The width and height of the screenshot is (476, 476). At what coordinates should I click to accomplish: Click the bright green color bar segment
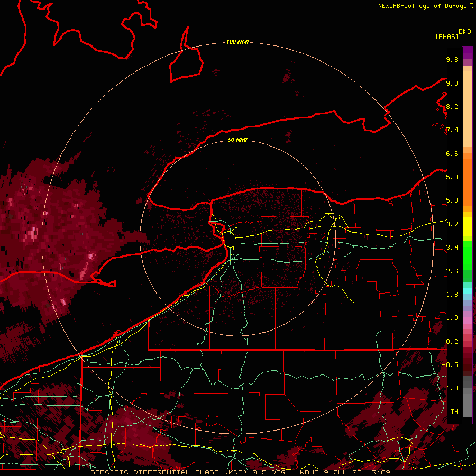tap(467, 255)
